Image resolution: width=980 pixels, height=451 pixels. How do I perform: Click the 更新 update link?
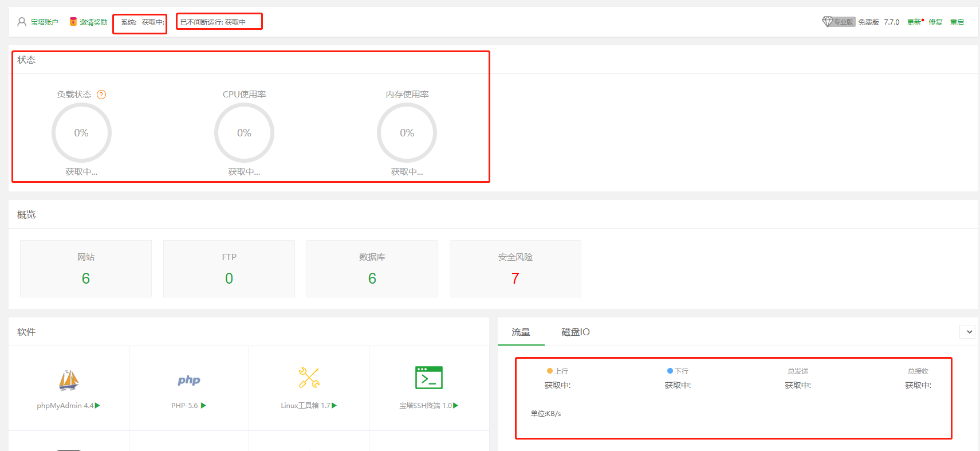click(914, 22)
